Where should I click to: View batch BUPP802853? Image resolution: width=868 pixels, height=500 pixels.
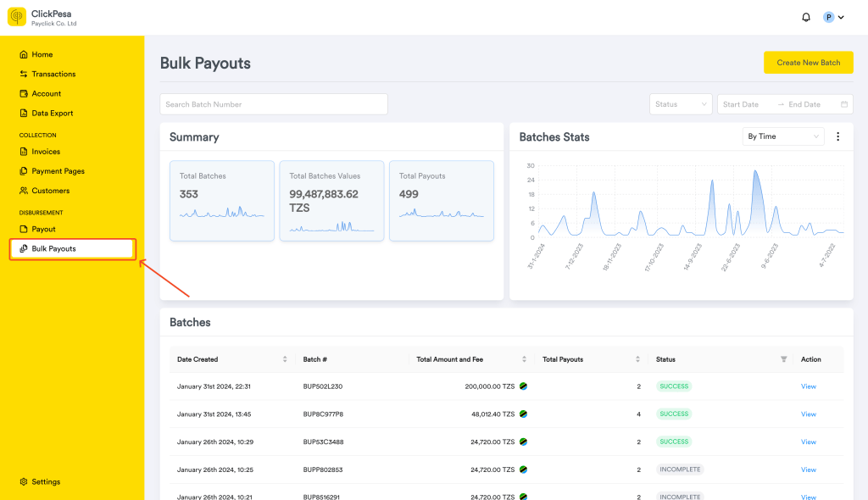808,469
